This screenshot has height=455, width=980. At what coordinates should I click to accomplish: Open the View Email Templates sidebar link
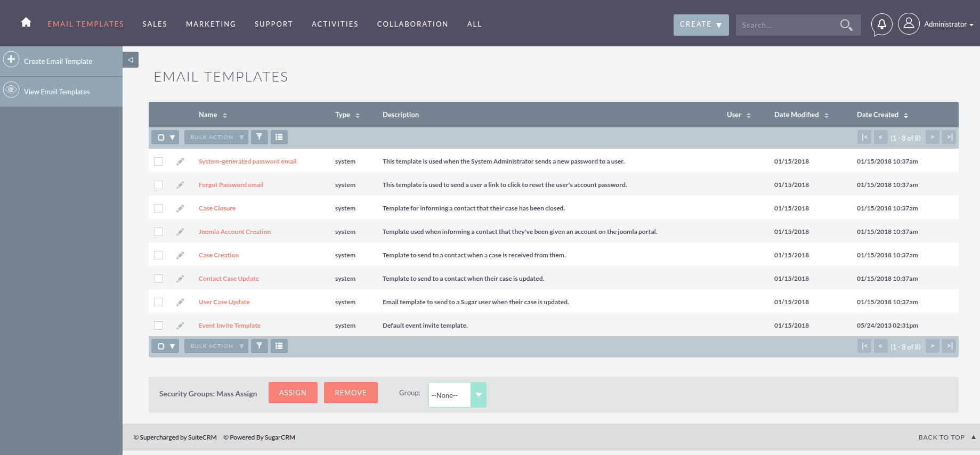(57, 92)
